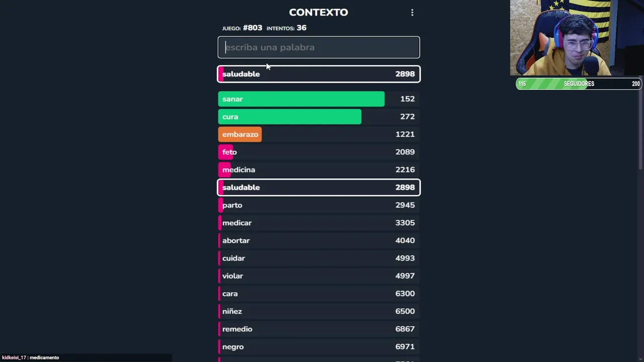The image size is (644, 362).
Task: Select the 'cura' guess row
Action: coord(318,117)
